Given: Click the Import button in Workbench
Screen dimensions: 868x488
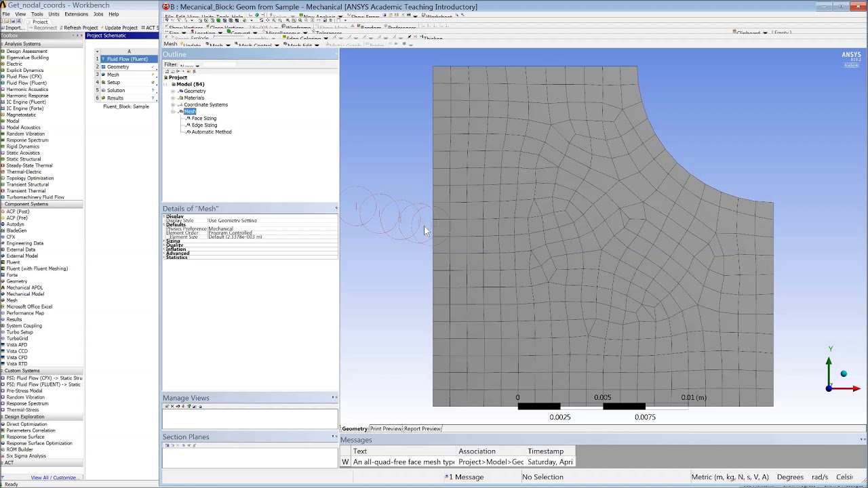Looking at the screenshot, I should pos(12,28).
